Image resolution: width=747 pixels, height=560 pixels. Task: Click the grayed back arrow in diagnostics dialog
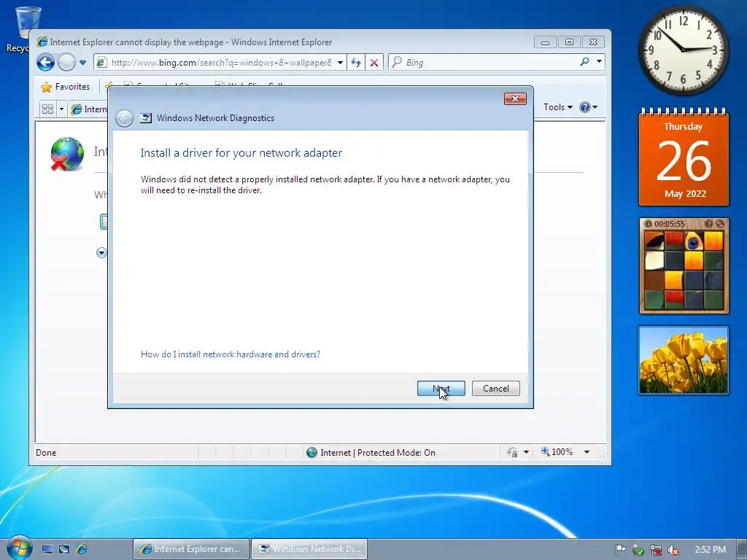(124, 118)
